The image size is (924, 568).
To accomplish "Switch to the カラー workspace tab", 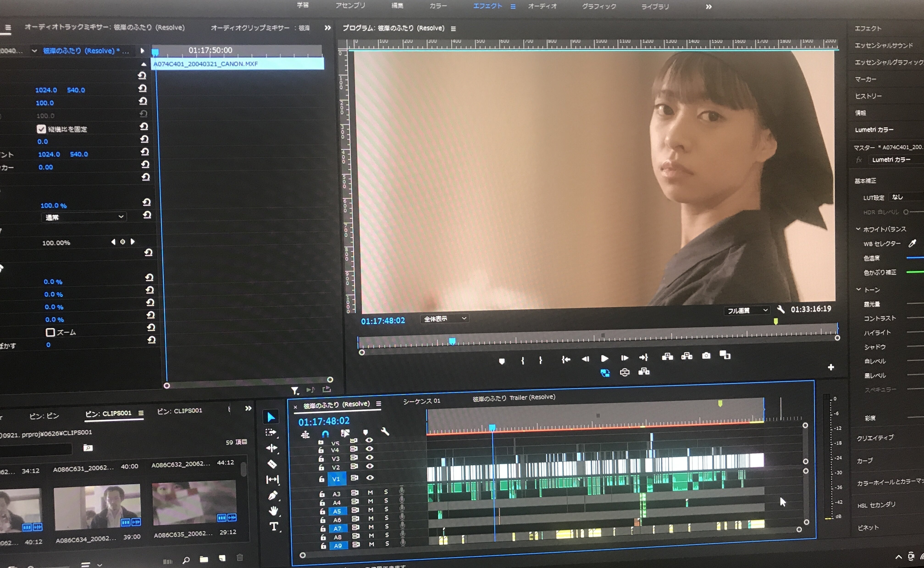I will click(x=438, y=6).
